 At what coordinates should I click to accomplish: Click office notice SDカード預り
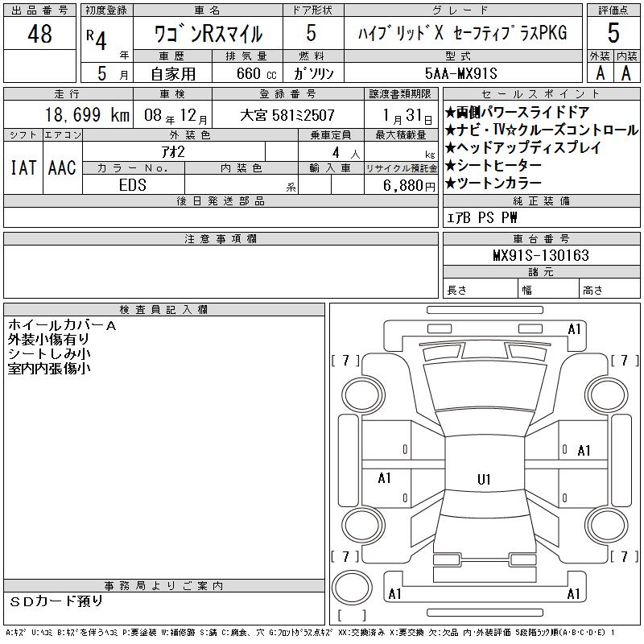coord(56,601)
